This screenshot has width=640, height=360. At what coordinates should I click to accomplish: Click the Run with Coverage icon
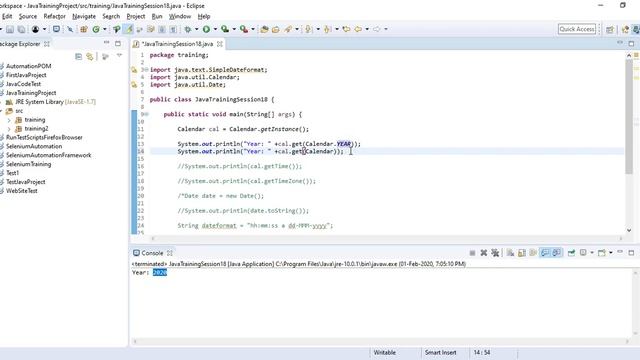tap(225, 29)
